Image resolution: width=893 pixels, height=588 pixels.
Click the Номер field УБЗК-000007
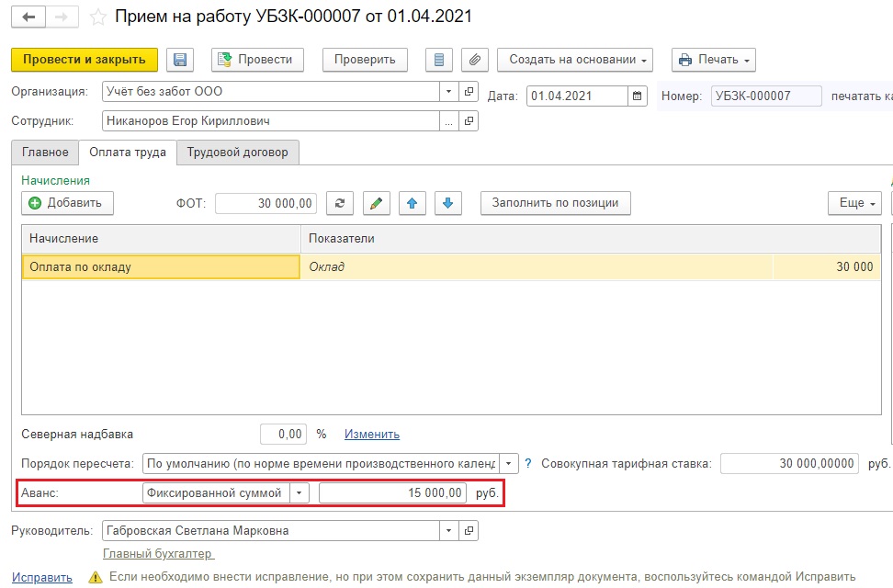point(766,96)
